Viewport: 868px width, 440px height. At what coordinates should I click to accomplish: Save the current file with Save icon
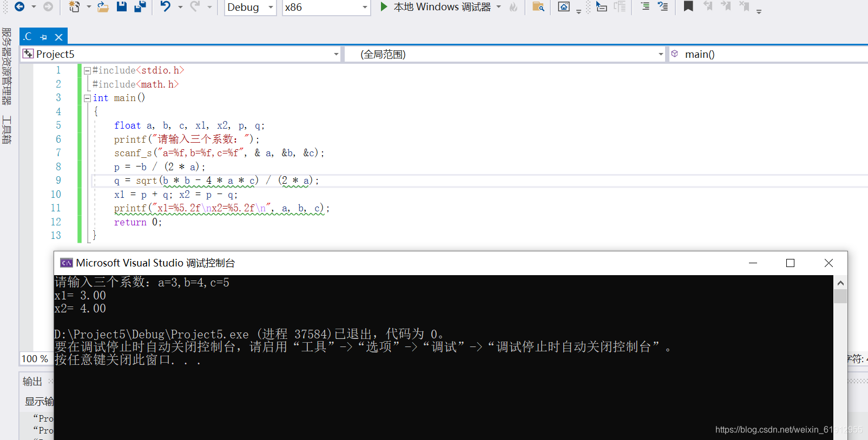coord(122,6)
